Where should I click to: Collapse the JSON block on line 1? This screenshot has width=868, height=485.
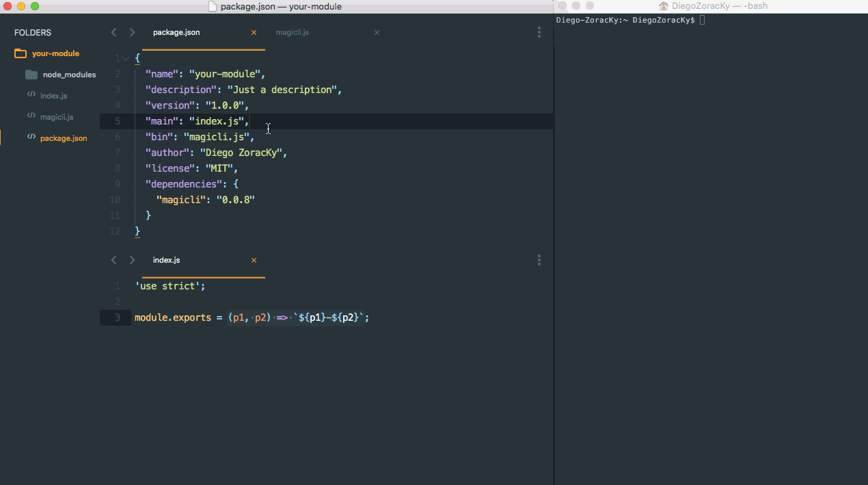pos(125,58)
